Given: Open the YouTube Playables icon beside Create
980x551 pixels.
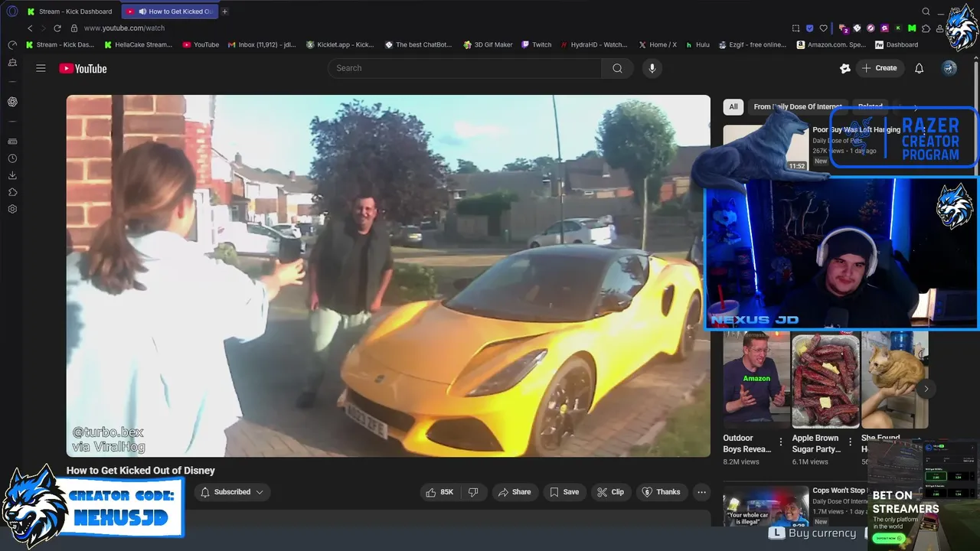Looking at the screenshot, I should click(845, 68).
